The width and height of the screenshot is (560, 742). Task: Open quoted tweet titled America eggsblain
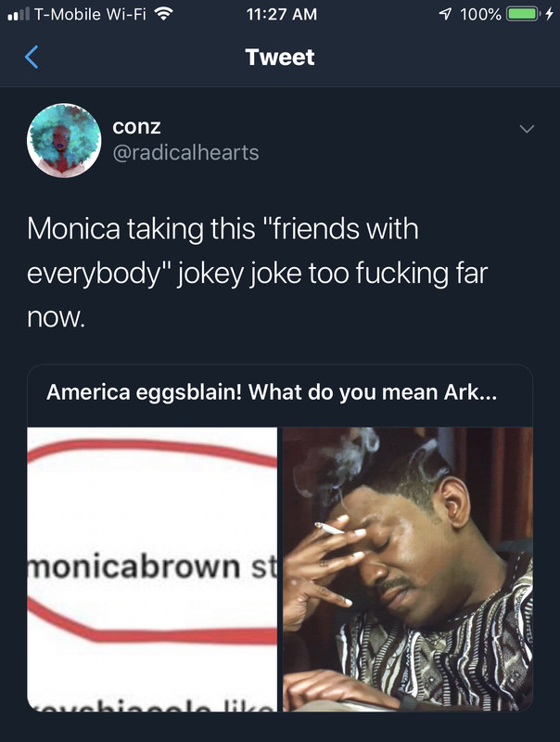pos(272,392)
